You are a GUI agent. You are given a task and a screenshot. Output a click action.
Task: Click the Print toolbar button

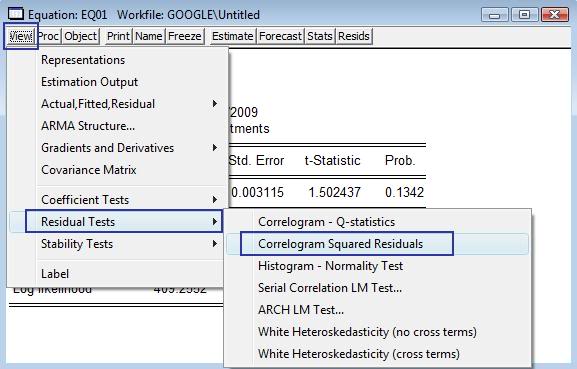(x=118, y=36)
